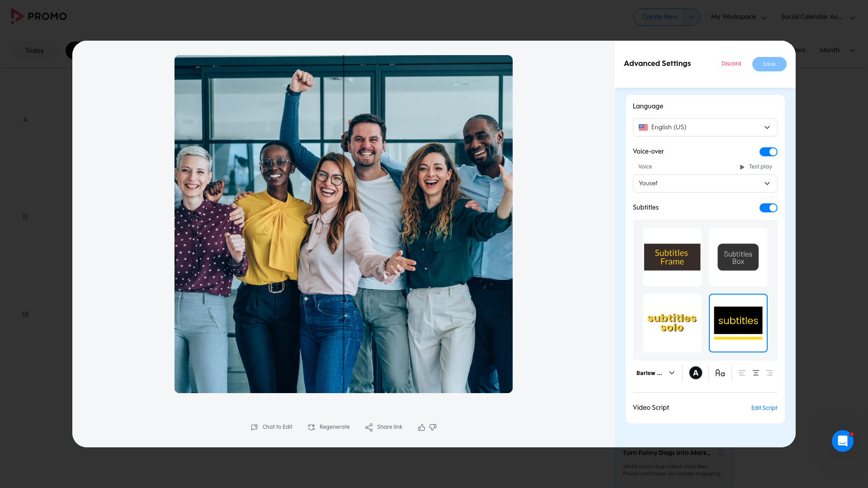Click the US flag icon
Screen dimensions: 868x488
643,127
